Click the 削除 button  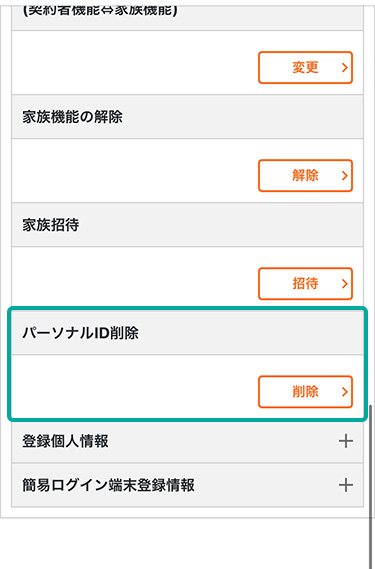point(305,392)
